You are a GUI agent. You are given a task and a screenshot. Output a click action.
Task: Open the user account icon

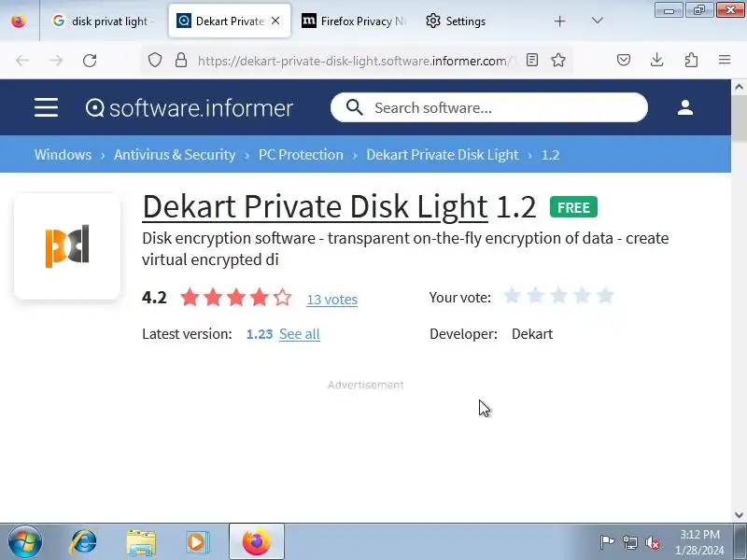click(x=685, y=107)
